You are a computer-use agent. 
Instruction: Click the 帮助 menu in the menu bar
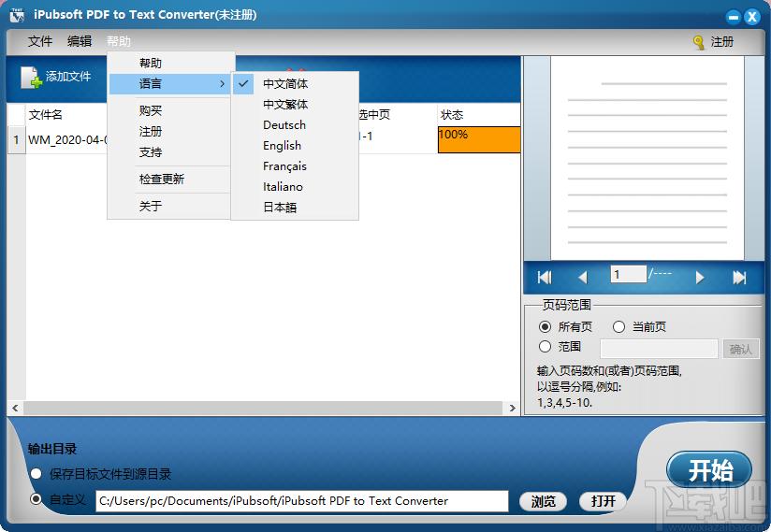[x=119, y=41]
